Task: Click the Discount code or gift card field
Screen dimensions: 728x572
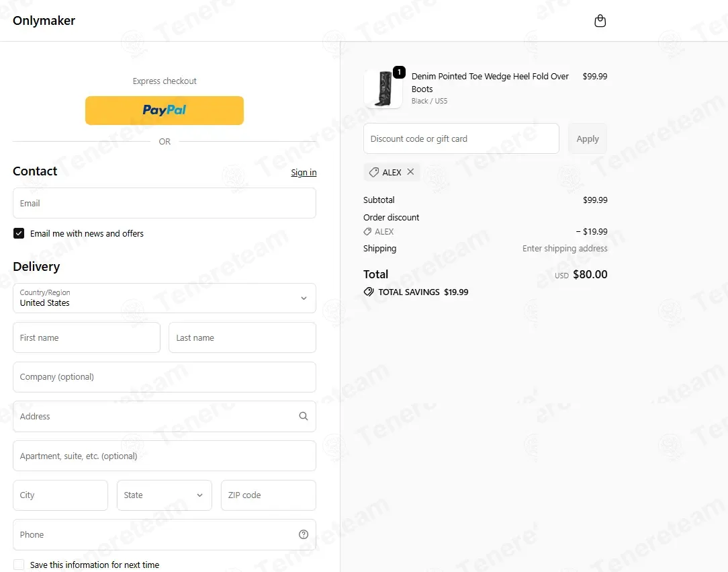Action: (x=461, y=138)
